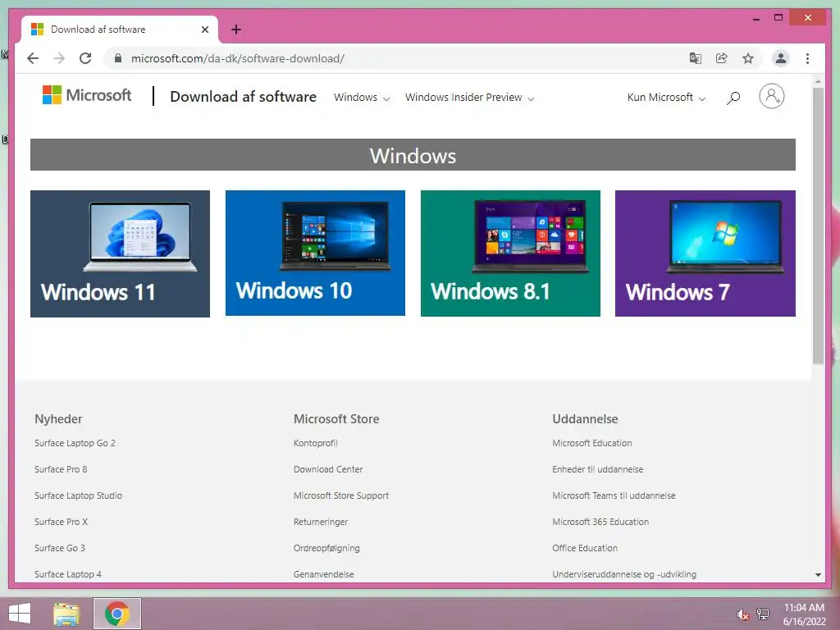Screen dimensions: 840x630
Task: Click the browser forward arrow
Action: [59, 58]
